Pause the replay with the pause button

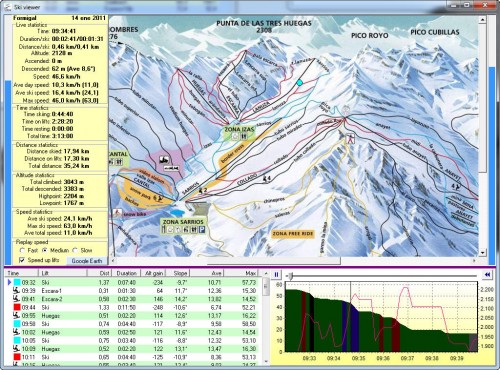[x=276, y=275]
